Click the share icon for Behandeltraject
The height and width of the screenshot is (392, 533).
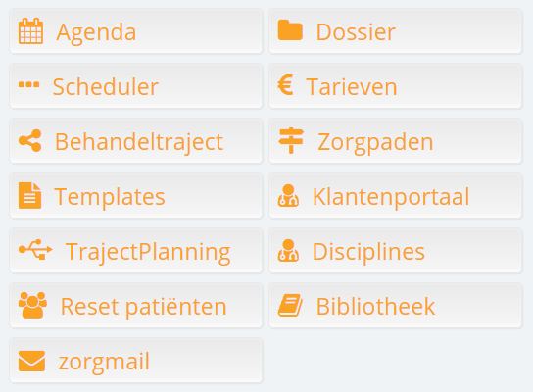(x=30, y=140)
